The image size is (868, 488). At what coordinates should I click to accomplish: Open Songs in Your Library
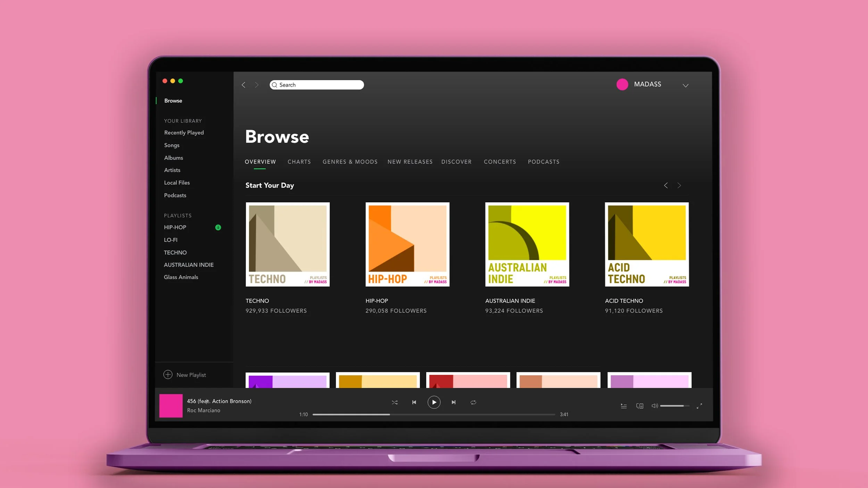click(x=172, y=145)
